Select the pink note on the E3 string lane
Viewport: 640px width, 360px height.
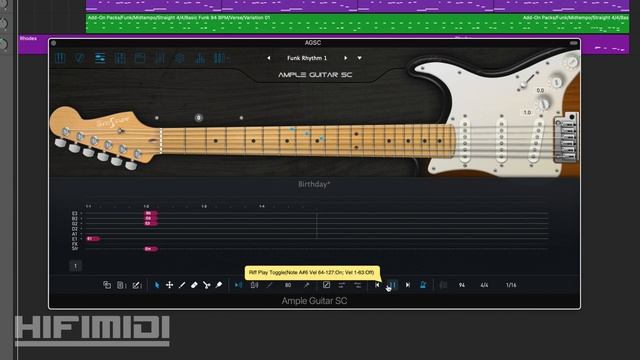coord(151,213)
